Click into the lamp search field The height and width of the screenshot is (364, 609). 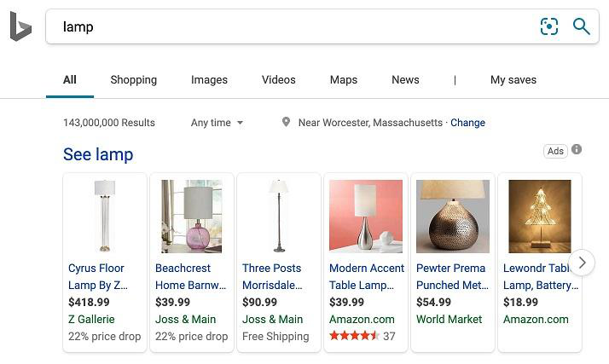[290, 26]
